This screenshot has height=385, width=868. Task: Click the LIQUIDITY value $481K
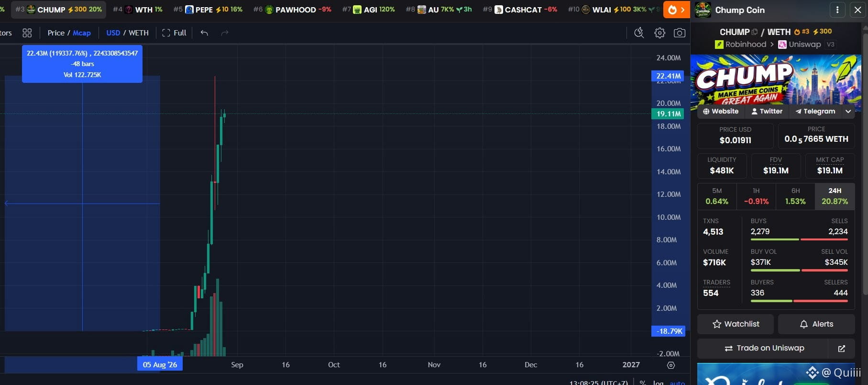point(722,170)
